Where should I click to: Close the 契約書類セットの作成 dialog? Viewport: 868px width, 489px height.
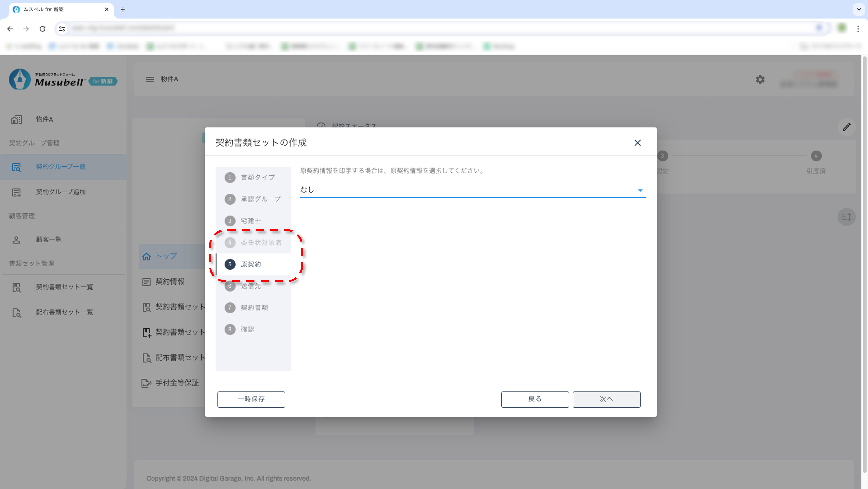(637, 143)
